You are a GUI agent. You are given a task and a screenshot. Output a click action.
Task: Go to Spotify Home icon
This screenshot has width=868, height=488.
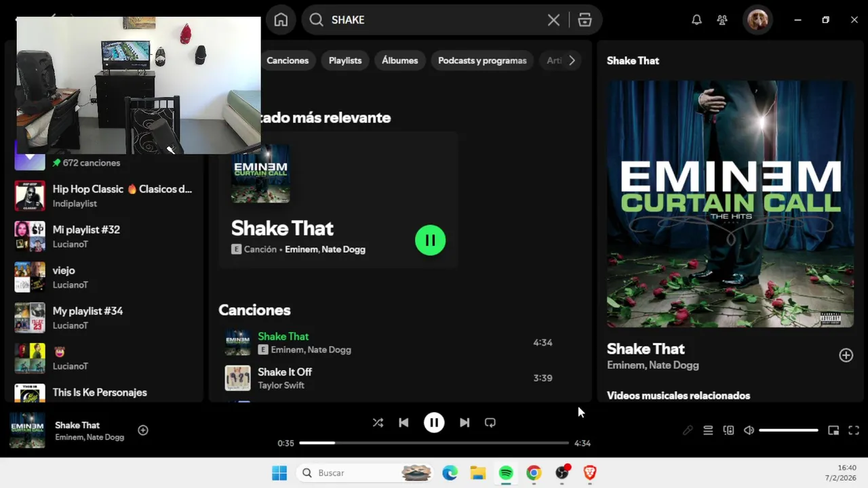coord(281,20)
